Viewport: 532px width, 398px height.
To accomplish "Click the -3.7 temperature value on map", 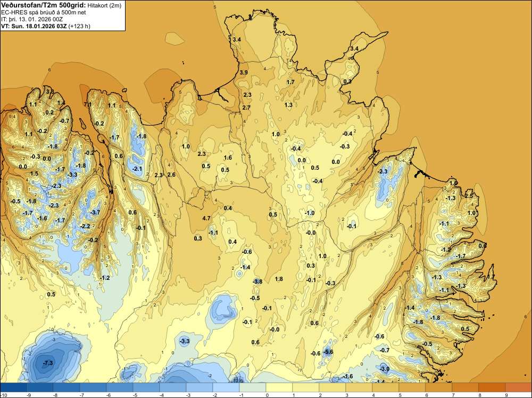I will pyautogui.click(x=95, y=212).
